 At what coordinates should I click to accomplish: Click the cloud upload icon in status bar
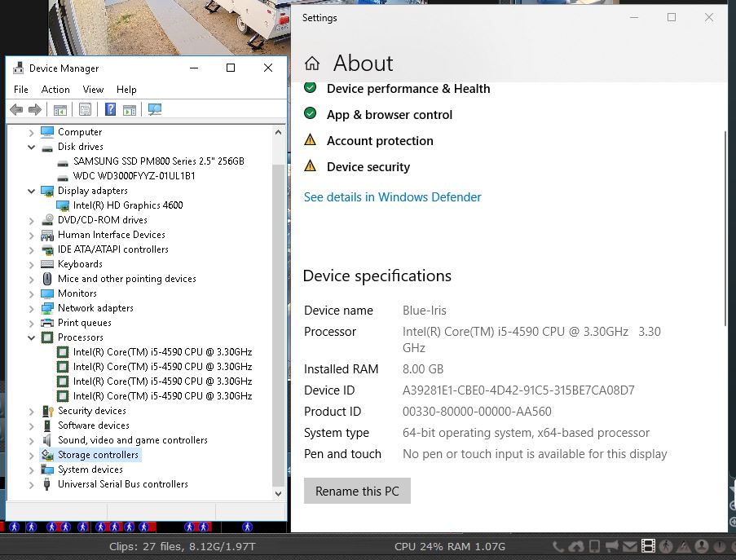point(576,546)
